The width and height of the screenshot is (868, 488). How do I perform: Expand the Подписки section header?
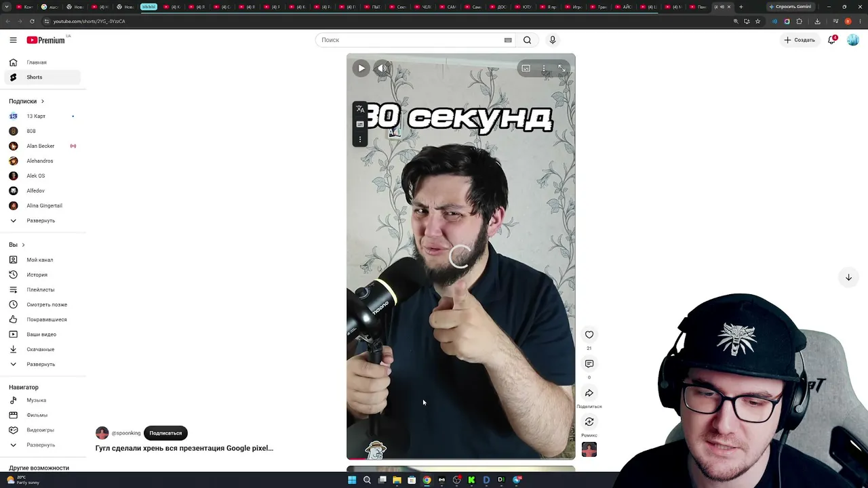pyautogui.click(x=26, y=101)
